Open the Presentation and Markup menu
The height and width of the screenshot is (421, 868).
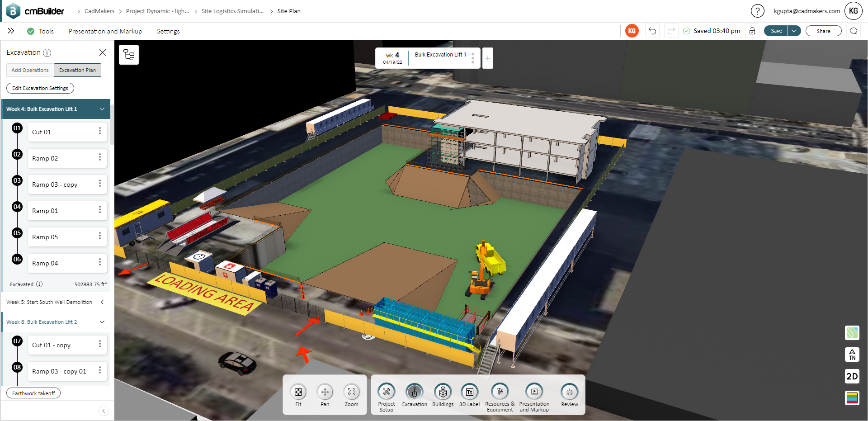pyautogui.click(x=105, y=31)
